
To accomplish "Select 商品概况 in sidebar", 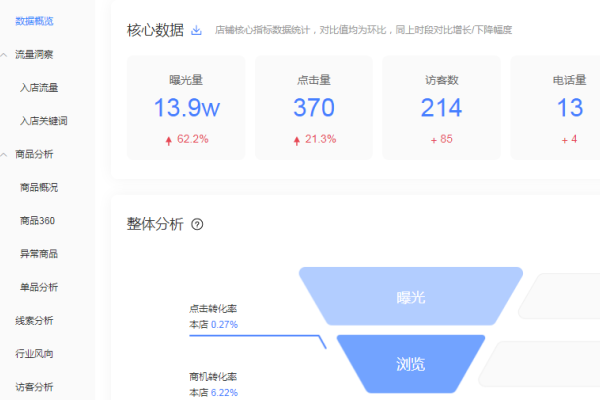I will click(x=39, y=188).
